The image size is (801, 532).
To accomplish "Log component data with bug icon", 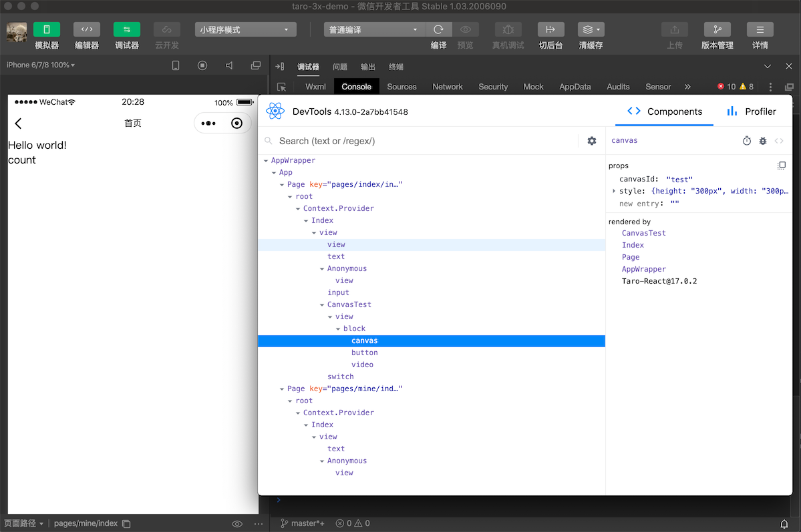I will pos(763,141).
